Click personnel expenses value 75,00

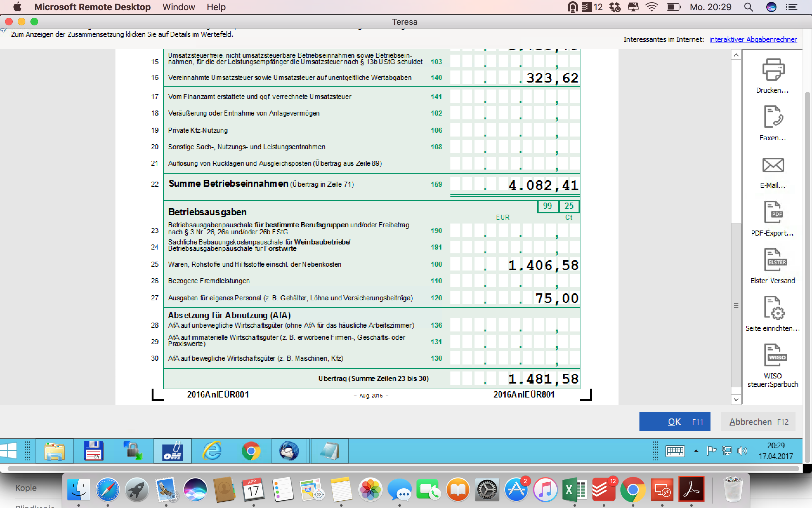[x=515, y=298]
